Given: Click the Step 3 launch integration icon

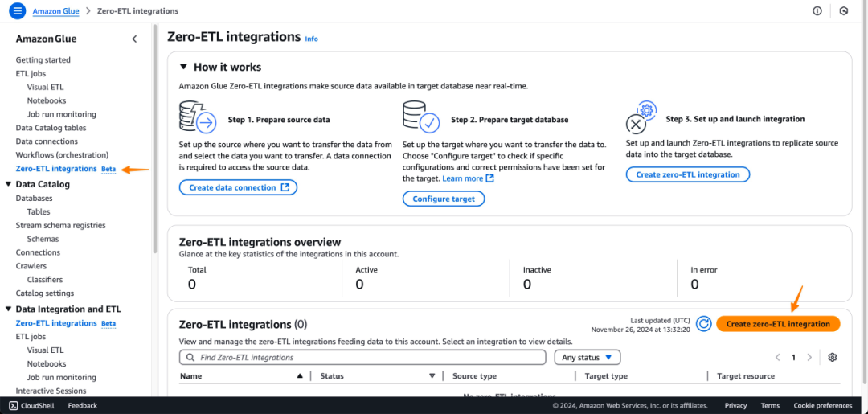Looking at the screenshot, I should tap(641, 117).
